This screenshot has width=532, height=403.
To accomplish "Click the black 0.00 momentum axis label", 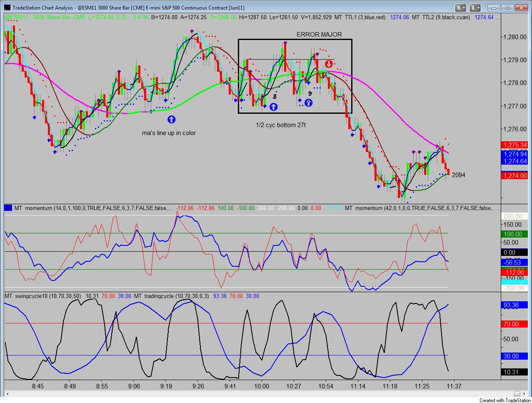I will (x=515, y=252).
